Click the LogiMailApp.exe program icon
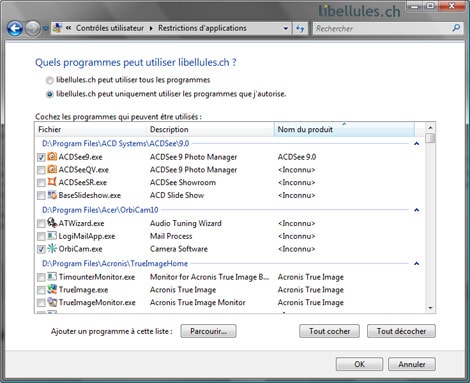The height and width of the screenshot is (383, 470). tap(52, 236)
